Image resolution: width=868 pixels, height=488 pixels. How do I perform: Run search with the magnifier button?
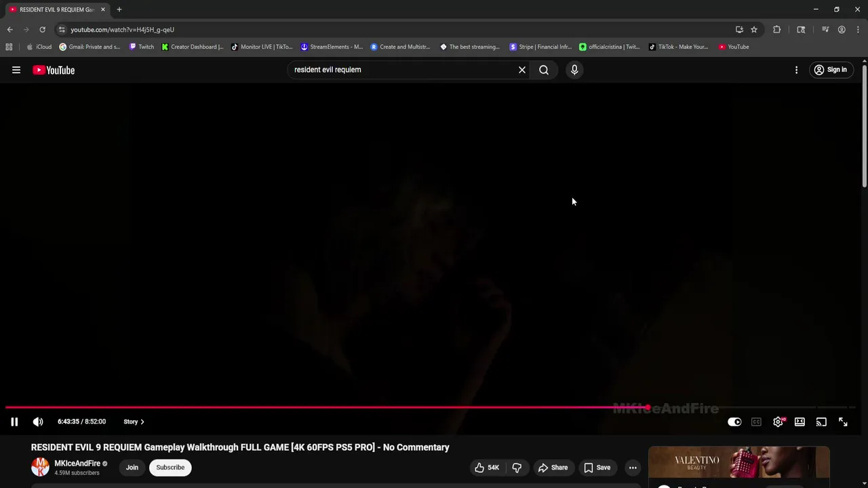coord(544,70)
